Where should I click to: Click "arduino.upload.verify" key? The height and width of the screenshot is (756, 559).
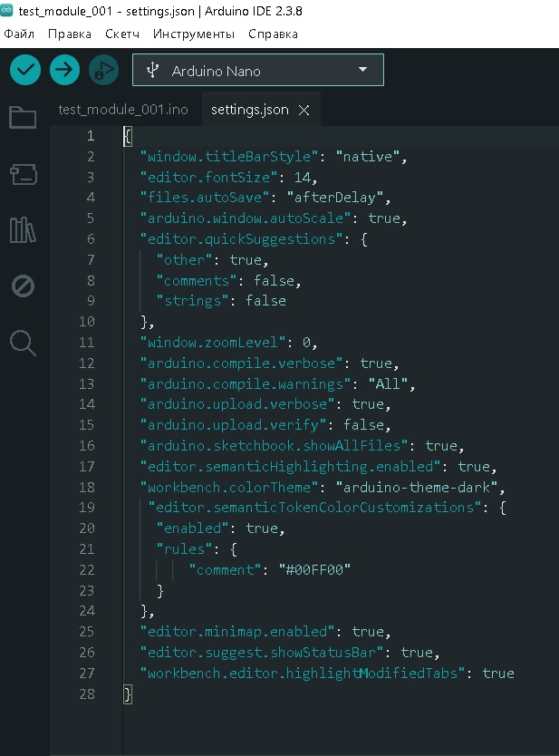pos(233,425)
